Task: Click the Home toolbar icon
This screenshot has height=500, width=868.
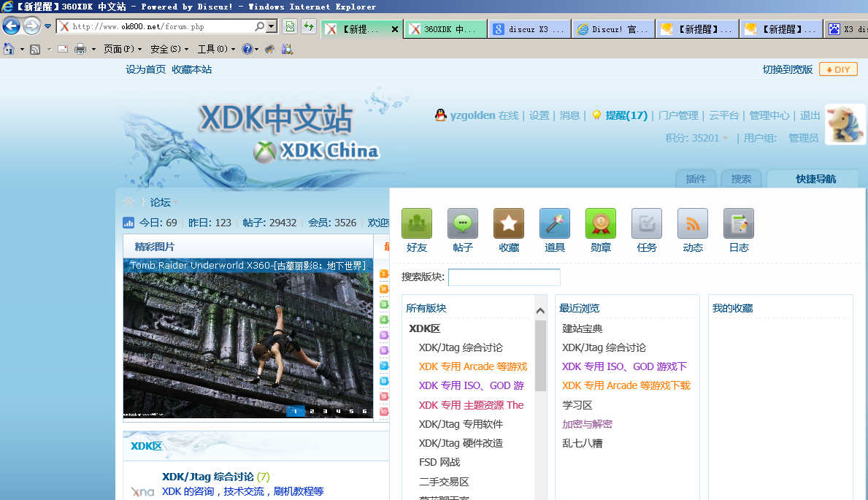Action: [x=9, y=49]
